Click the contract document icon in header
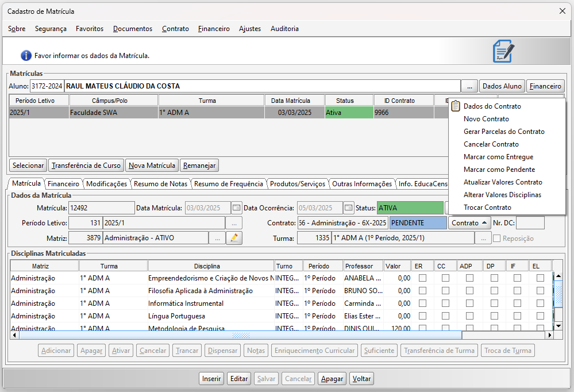Image resolution: width=574 pixels, height=392 pixels. [503, 51]
